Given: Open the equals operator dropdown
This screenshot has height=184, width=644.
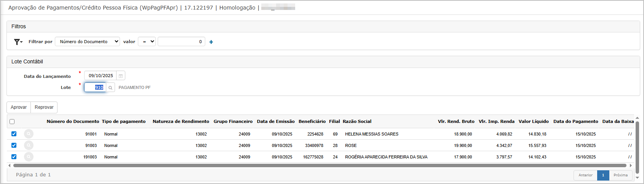Looking at the screenshot, I should click(147, 42).
